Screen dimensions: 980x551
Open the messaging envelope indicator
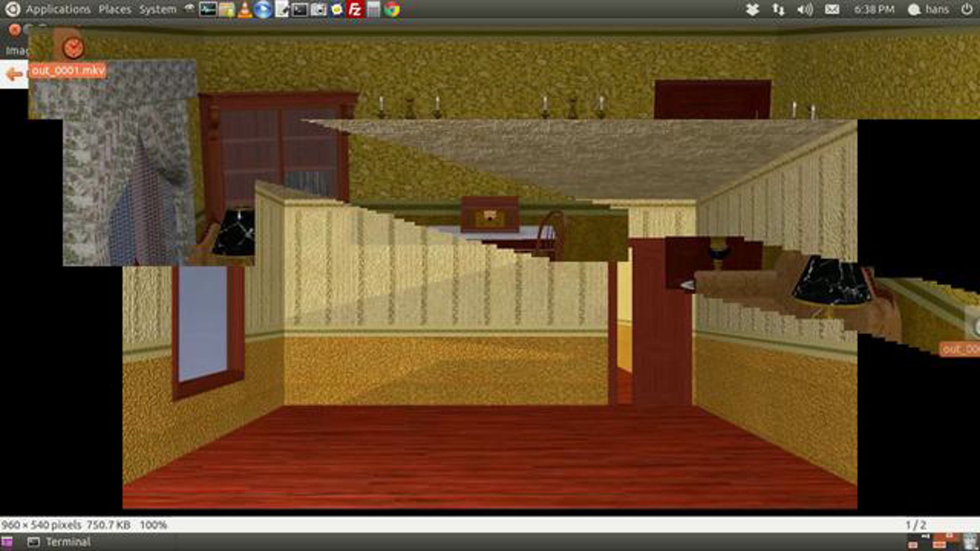click(x=832, y=9)
